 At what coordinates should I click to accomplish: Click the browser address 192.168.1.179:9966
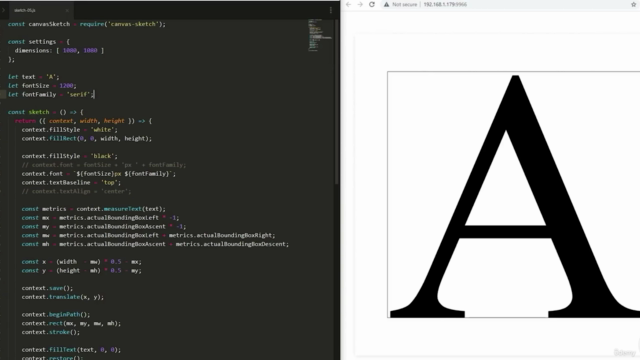pos(445,4)
